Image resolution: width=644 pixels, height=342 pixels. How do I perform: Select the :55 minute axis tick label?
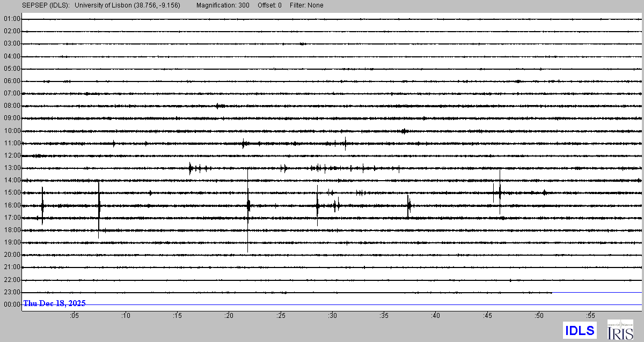coord(591,316)
